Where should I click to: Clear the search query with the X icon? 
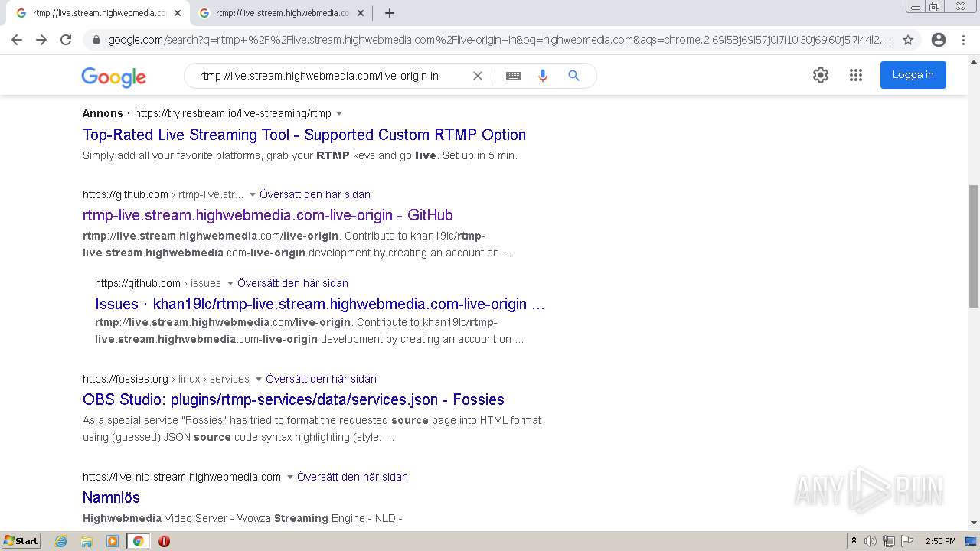478,76
